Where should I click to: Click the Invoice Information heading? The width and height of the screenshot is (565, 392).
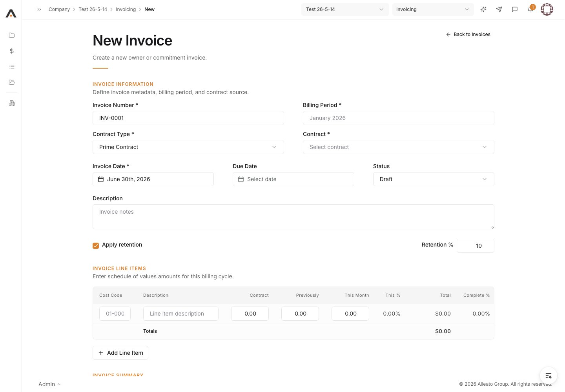[123, 84]
